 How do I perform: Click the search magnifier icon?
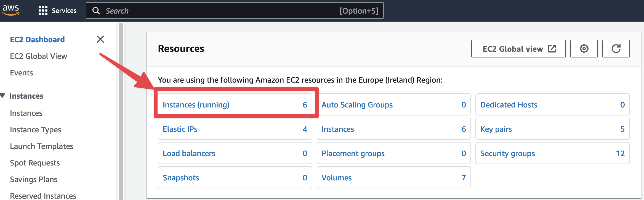click(x=96, y=11)
